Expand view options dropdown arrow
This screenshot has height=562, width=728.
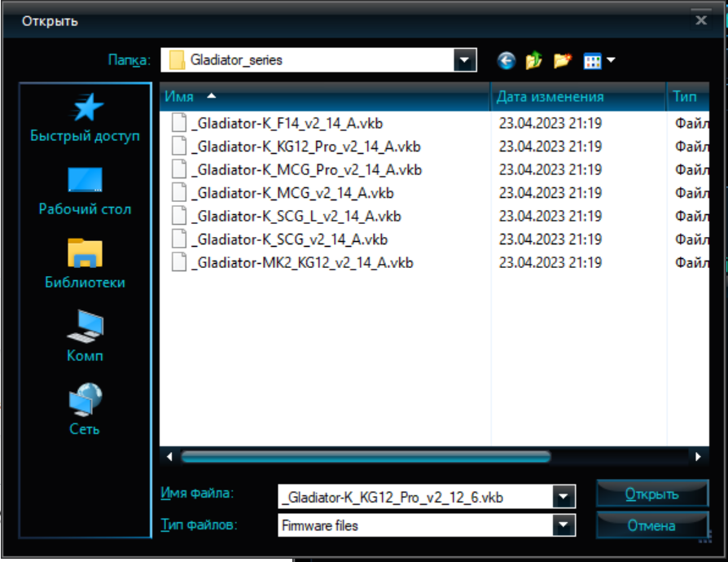611,60
